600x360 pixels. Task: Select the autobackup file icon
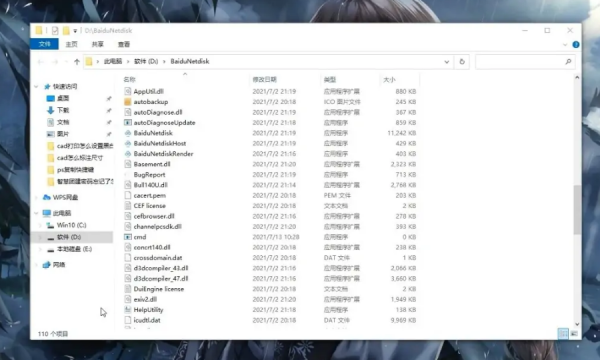127,102
